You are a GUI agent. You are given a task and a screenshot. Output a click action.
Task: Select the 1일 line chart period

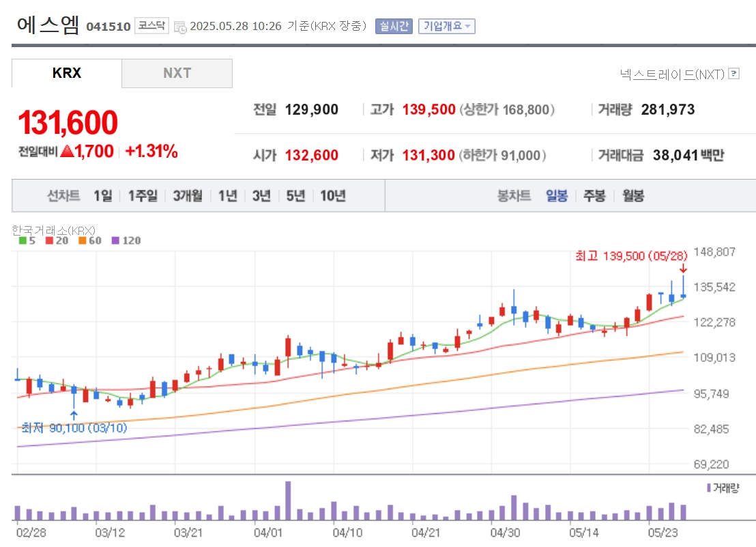tap(103, 196)
